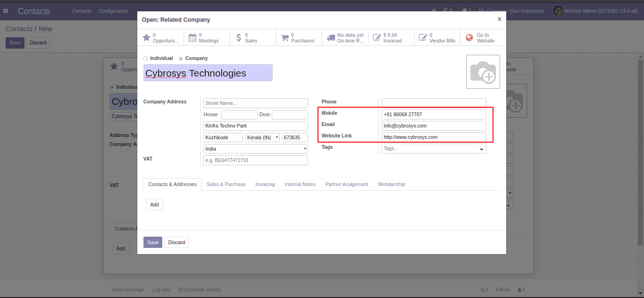Screen dimensions: 644x298
Task: Select the Individual radio button in dialog
Action: (x=146, y=59)
